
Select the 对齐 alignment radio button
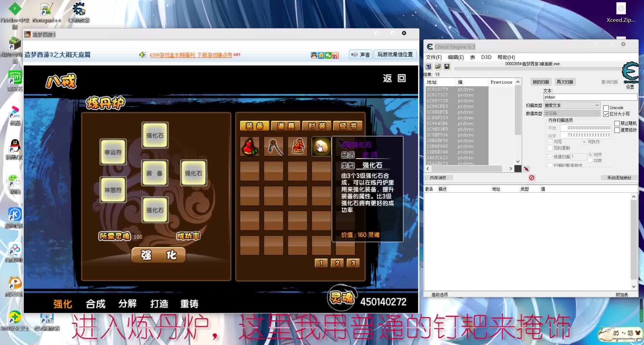click(x=590, y=155)
